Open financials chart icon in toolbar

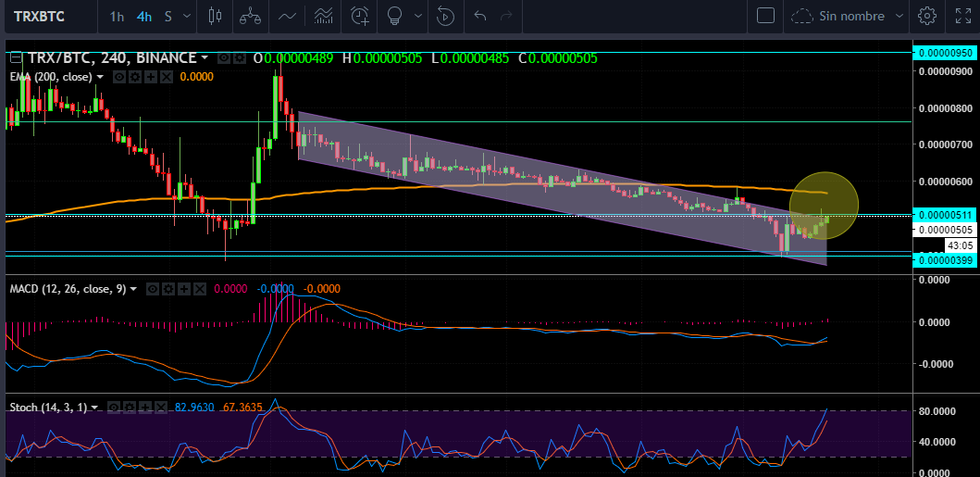[323, 16]
